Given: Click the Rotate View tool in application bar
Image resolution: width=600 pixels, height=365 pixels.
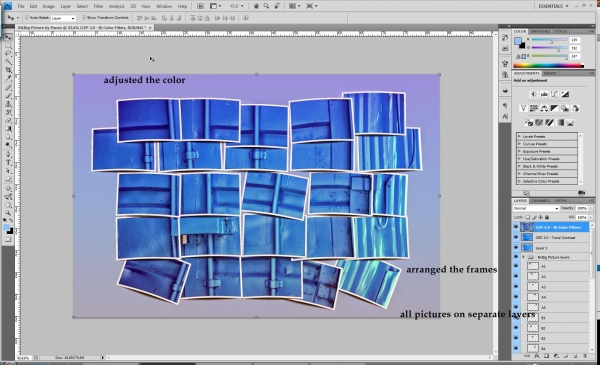Looking at the screenshot, I should coord(277,6).
